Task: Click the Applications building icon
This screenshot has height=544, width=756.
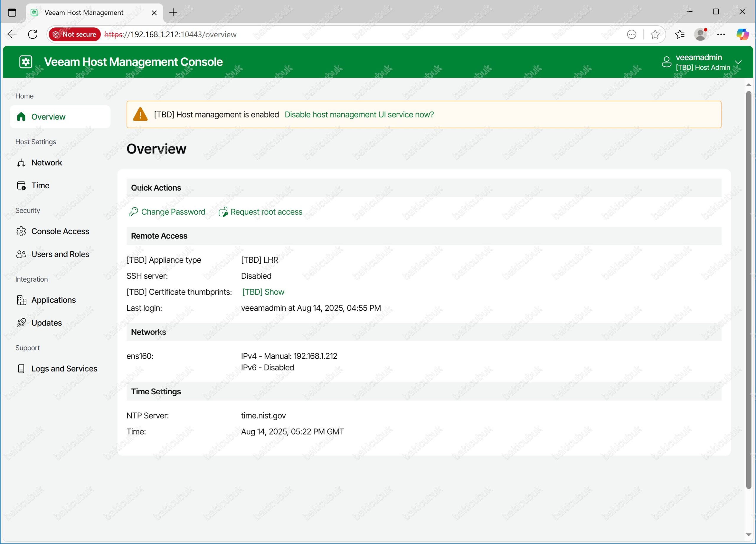Action: pos(21,300)
